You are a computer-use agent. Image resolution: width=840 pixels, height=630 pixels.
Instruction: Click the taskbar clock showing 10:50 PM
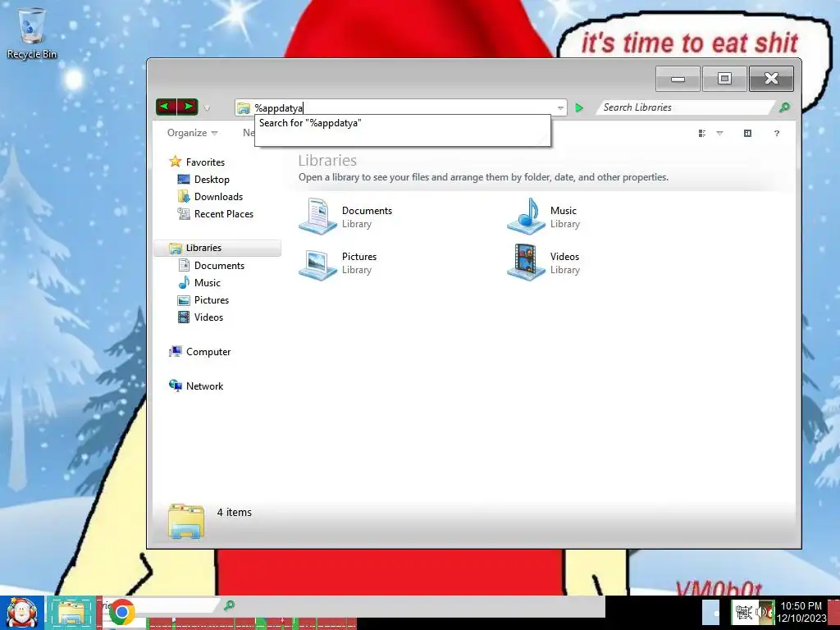pyautogui.click(x=801, y=612)
